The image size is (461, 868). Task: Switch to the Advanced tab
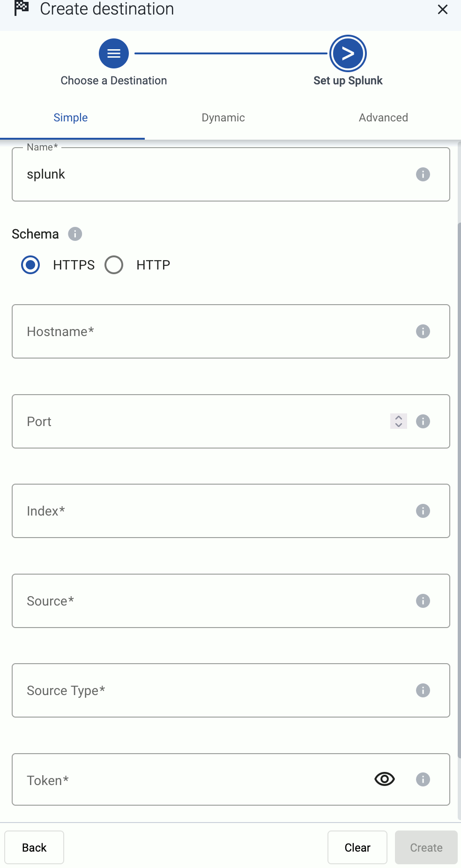coord(383,118)
